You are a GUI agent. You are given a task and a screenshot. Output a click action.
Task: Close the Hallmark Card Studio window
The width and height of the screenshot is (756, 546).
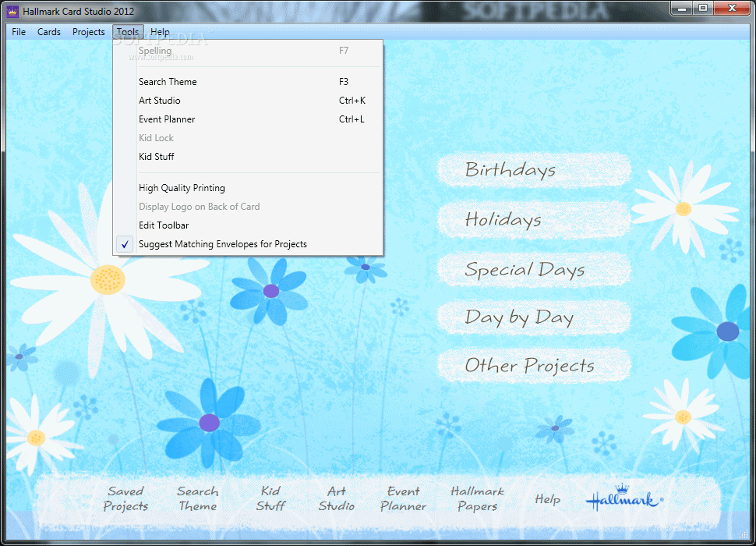coord(732,9)
